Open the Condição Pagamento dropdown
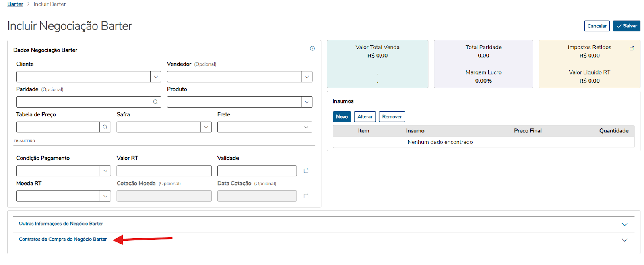 [x=105, y=171]
